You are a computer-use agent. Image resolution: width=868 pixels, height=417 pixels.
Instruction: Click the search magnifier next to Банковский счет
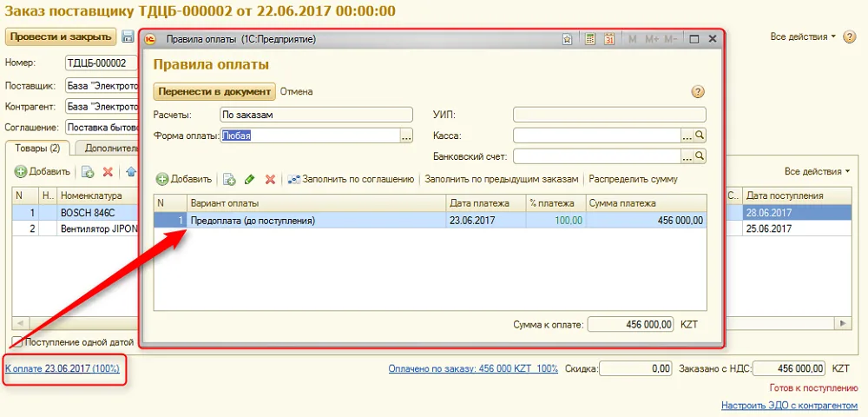[700, 156]
